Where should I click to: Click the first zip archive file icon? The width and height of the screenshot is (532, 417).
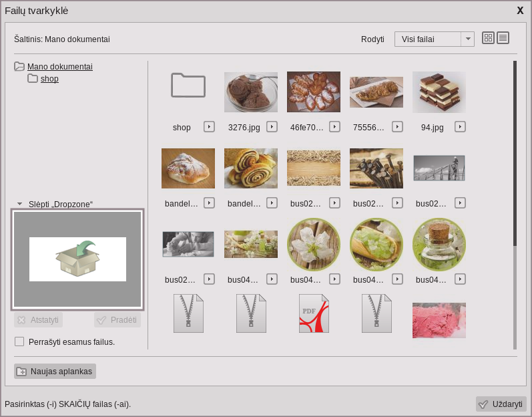[188, 313]
